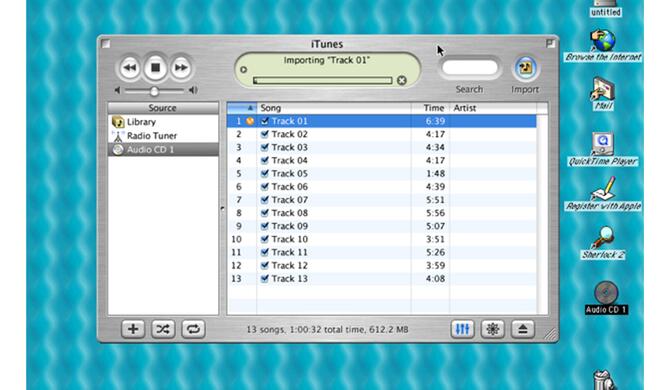Uncheck the Track 05 checkbox
Image resolution: width=660 pixels, height=390 pixels.
click(264, 173)
